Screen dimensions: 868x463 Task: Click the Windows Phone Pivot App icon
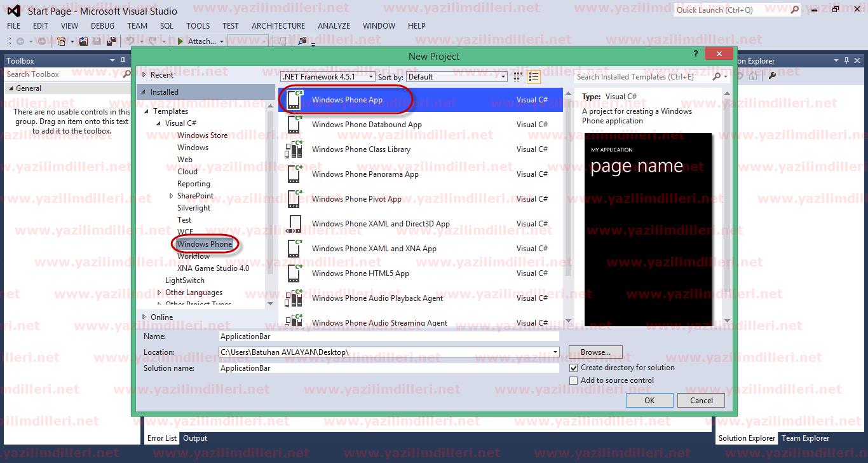[294, 199]
